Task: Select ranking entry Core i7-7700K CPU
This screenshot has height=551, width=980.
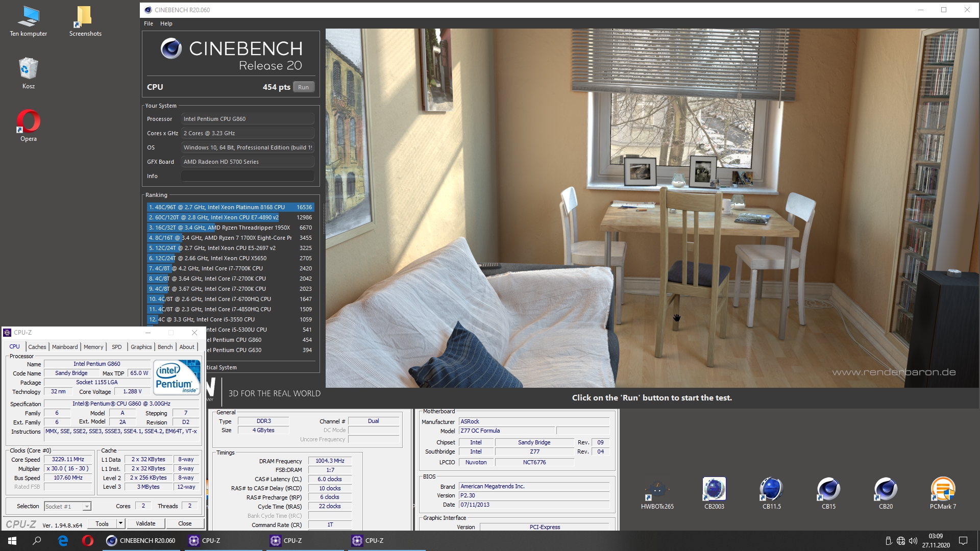Action: point(230,268)
